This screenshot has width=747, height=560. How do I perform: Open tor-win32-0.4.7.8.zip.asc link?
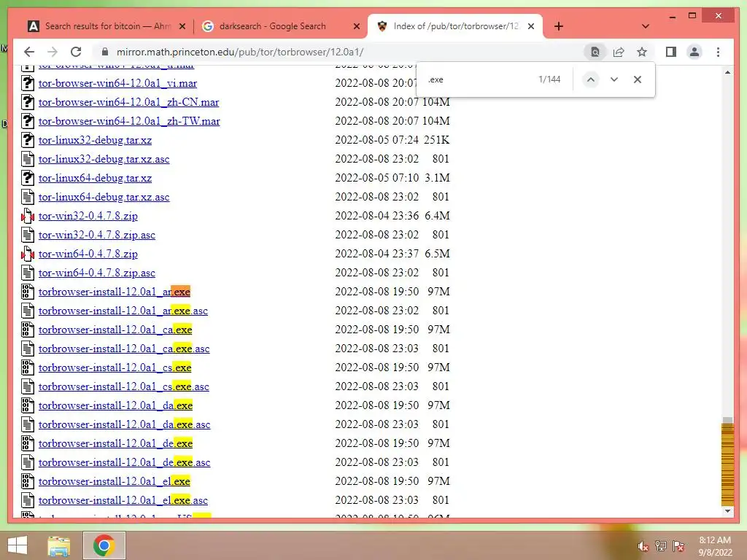point(97,236)
